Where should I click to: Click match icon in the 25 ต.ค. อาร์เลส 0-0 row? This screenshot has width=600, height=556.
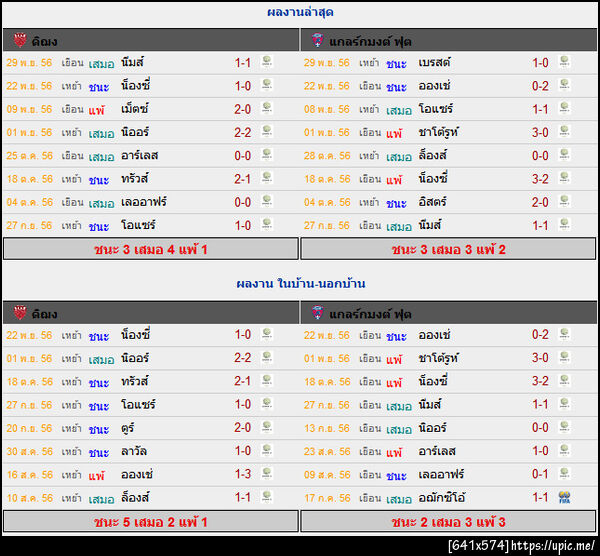point(266,155)
